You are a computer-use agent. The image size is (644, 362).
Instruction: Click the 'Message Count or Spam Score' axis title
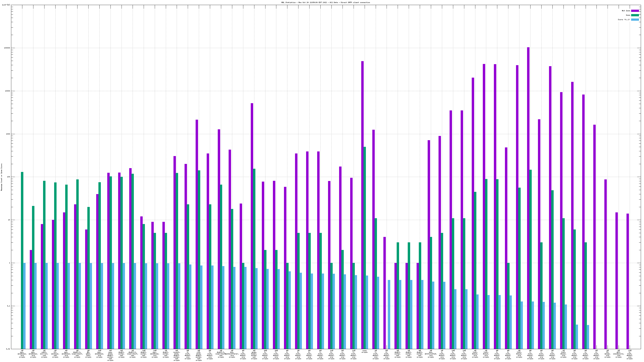click(1, 177)
